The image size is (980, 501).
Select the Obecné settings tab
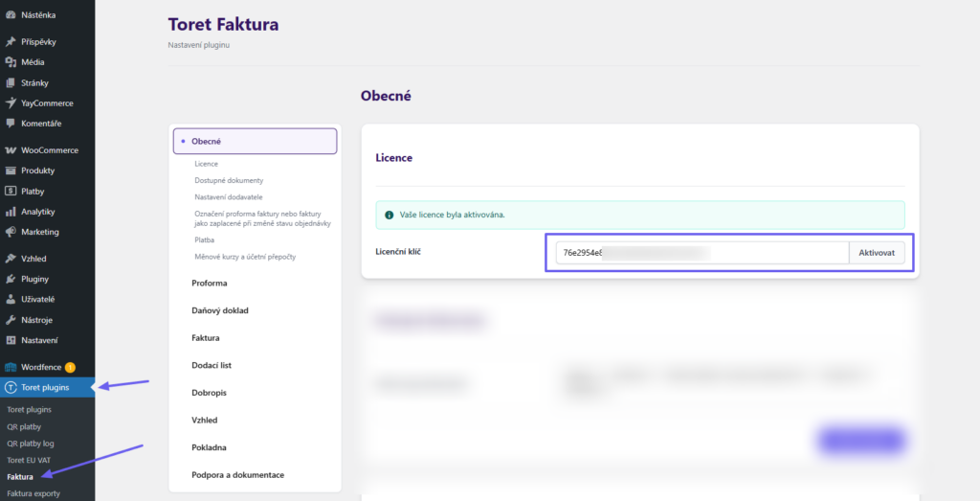coord(255,142)
